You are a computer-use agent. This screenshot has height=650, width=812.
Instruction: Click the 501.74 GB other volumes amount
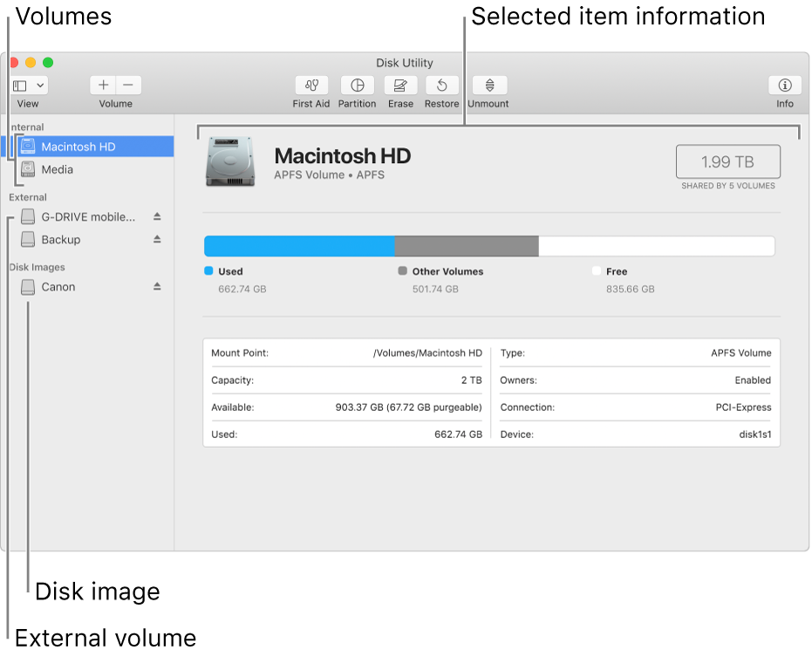tap(435, 289)
